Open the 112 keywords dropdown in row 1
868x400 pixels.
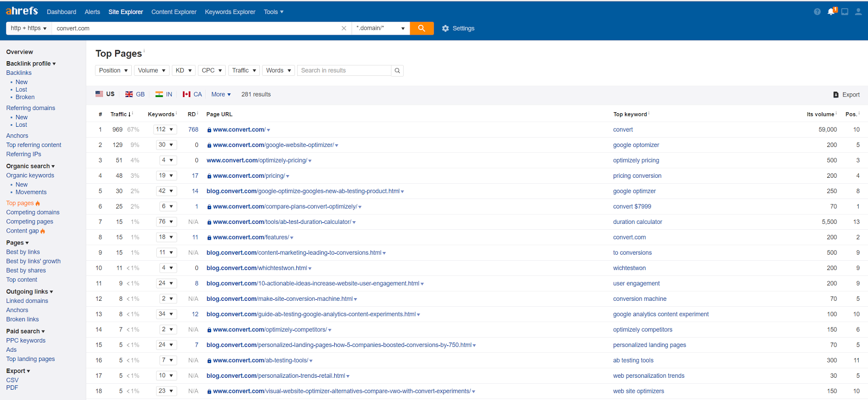(165, 130)
